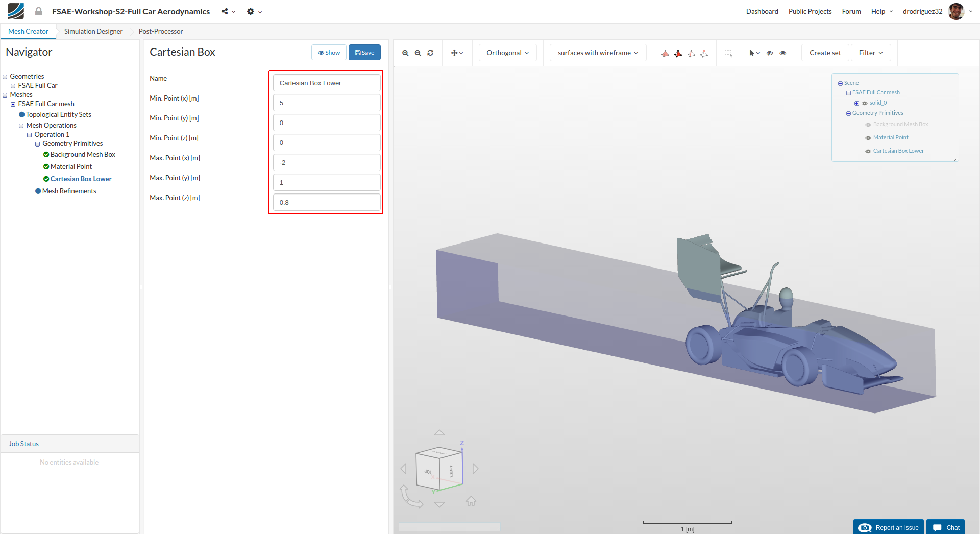Select Mesh Refinements in the Navigator tree
This screenshot has height=534, width=980.
69,191
